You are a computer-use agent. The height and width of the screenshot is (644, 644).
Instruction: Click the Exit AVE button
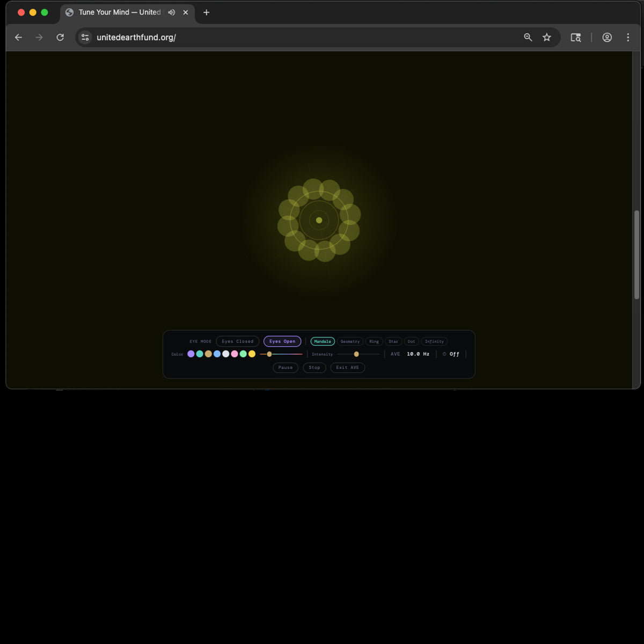pyautogui.click(x=347, y=368)
